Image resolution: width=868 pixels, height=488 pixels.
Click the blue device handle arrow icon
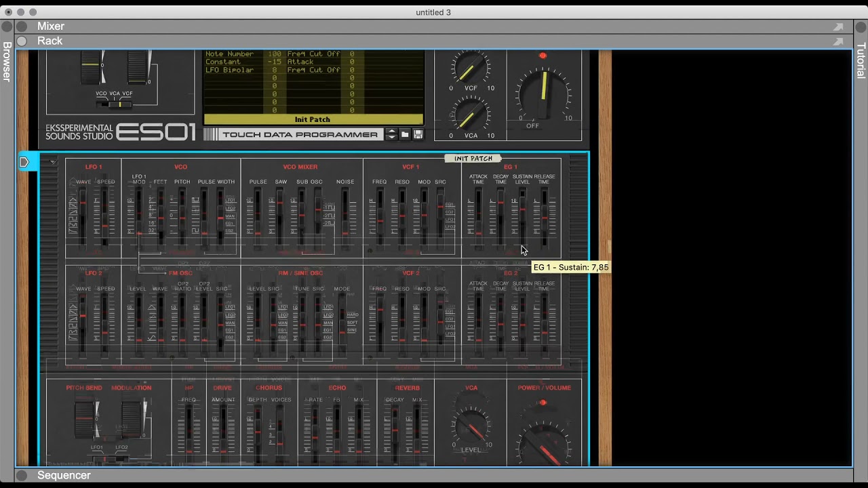24,162
